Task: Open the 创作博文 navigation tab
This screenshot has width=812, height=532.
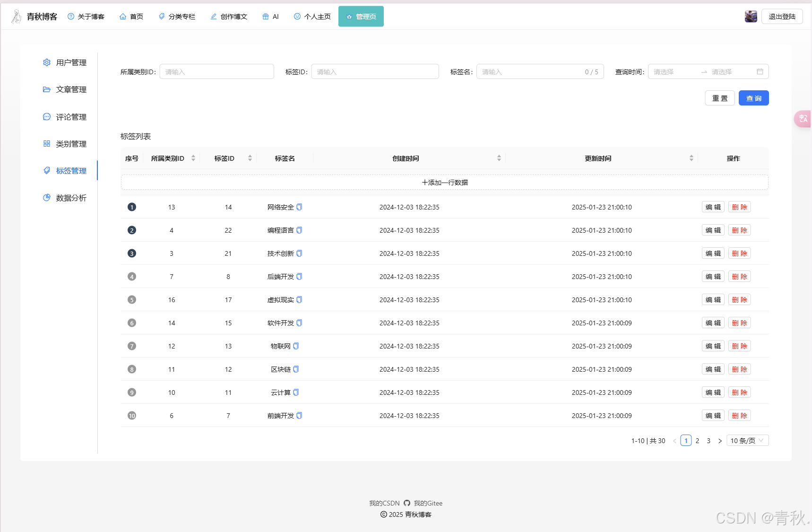Action: (229, 17)
